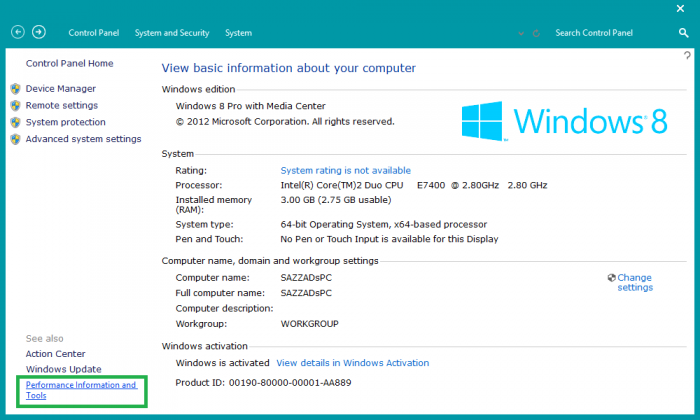Click the shield icon beside Device Manager
The width and height of the screenshot is (700, 420).
15,88
